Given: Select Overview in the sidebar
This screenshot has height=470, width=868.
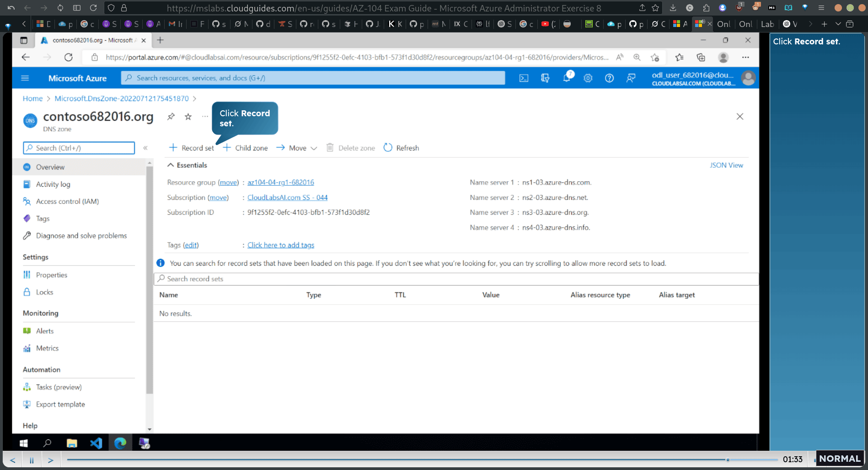Looking at the screenshot, I should click(x=79, y=167).
